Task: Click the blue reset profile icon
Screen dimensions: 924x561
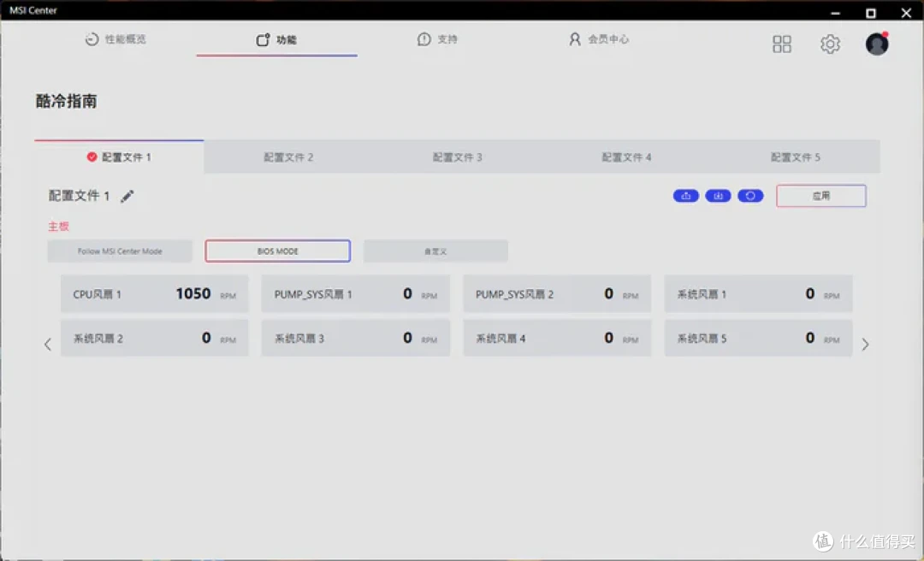Action: (750, 196)
